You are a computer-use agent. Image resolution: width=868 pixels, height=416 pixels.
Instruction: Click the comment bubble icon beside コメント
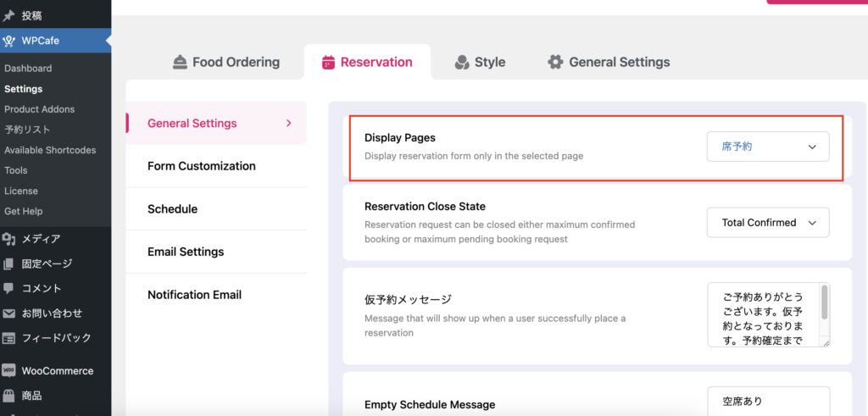click(9, 288)
